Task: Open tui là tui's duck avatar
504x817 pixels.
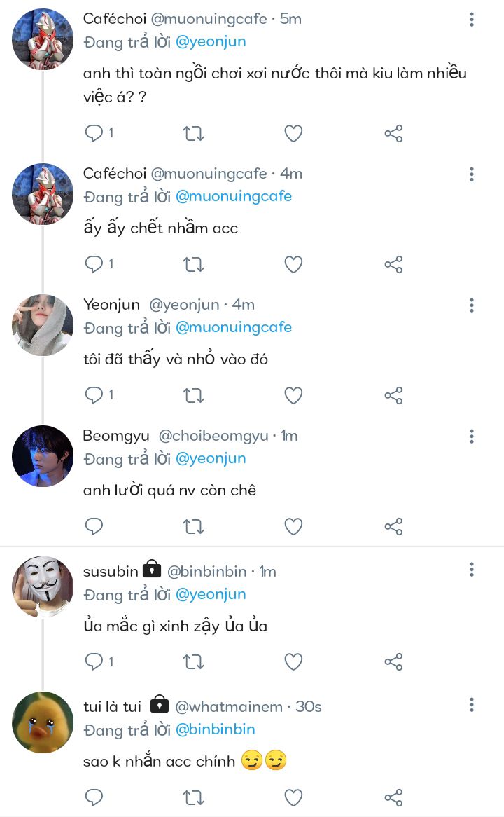Action: tap(43, 722)
